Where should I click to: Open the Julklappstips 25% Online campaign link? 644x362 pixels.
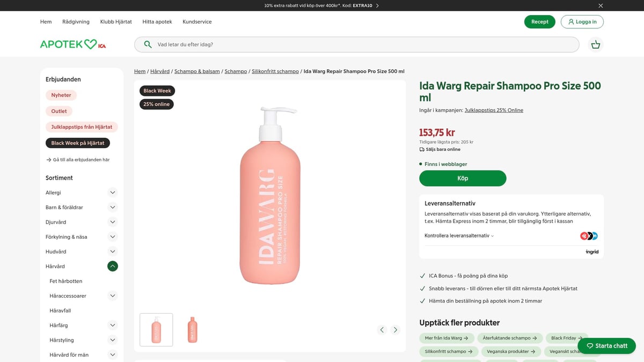493,110
